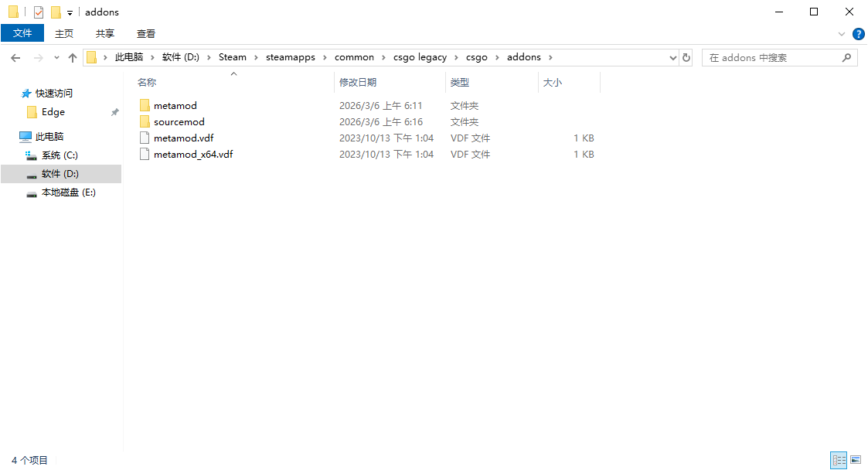Click the Properties quick access toolbar icon

38,12
